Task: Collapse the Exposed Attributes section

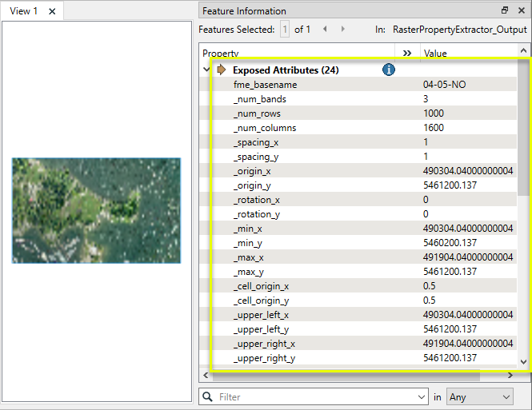Action: pos(206,70)
